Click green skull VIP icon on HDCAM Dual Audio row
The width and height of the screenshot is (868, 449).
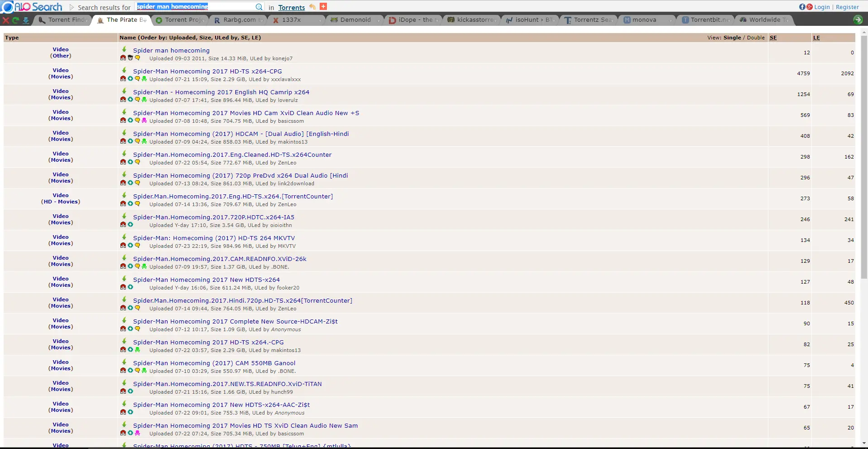pos(144,141)
